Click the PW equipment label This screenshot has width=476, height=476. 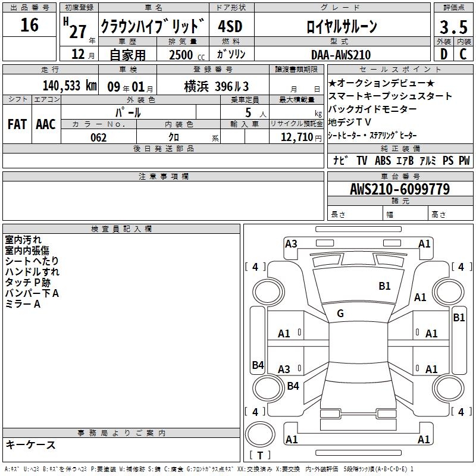(x=464, y=161)
